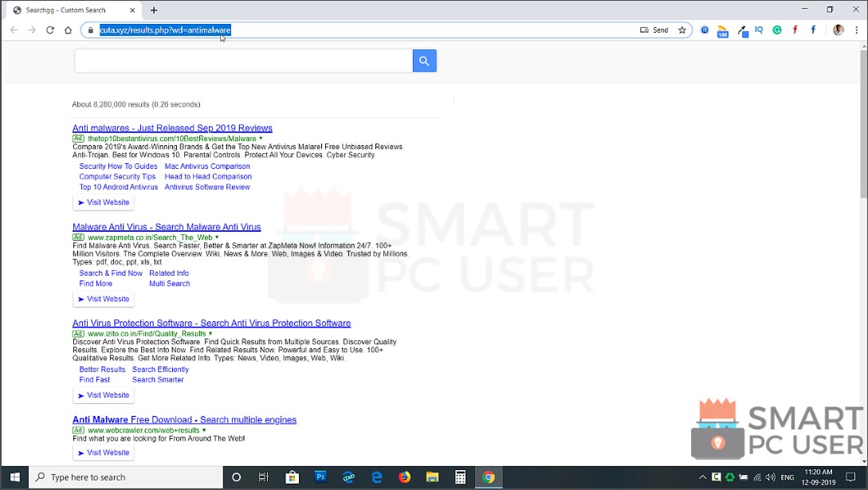This screenshot has height=490, width=868.
Task: Click the blue search magnifier button
Action: click(x=424, y=61)
